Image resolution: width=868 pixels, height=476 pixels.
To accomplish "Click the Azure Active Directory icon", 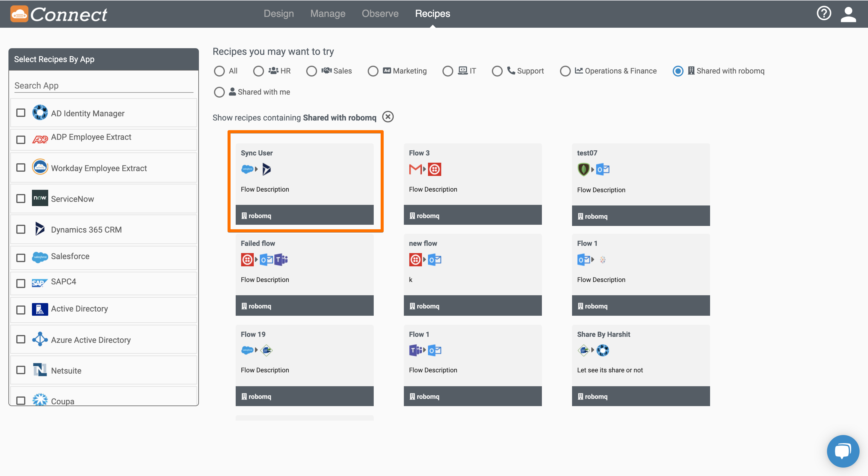I will [40, 339].
